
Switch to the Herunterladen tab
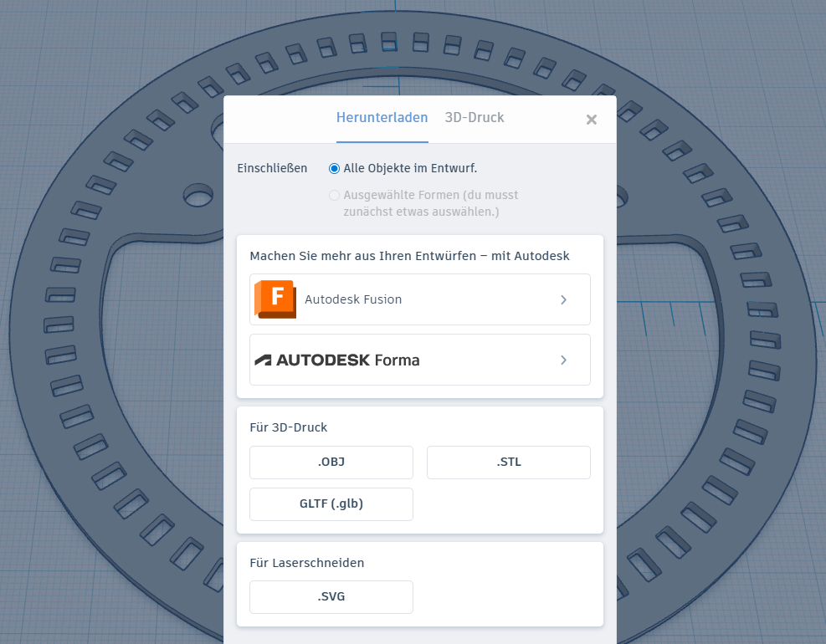click(x=382, y=118)
